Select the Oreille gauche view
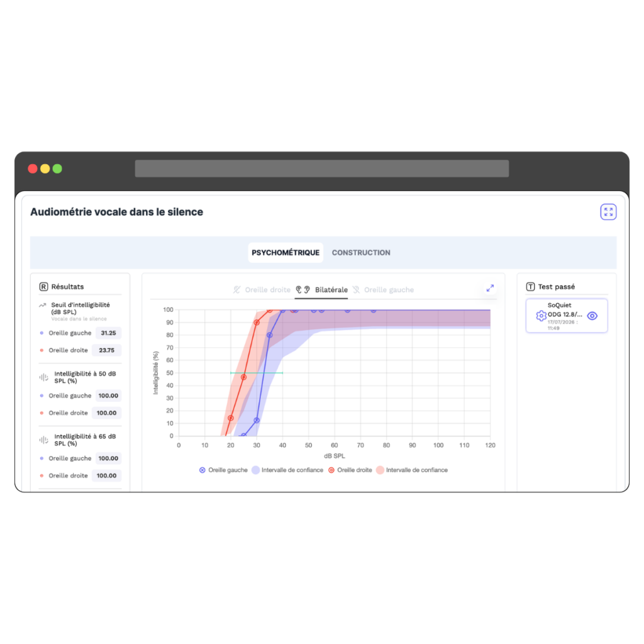Screen dimensions: 644x644 click(383, 290)
